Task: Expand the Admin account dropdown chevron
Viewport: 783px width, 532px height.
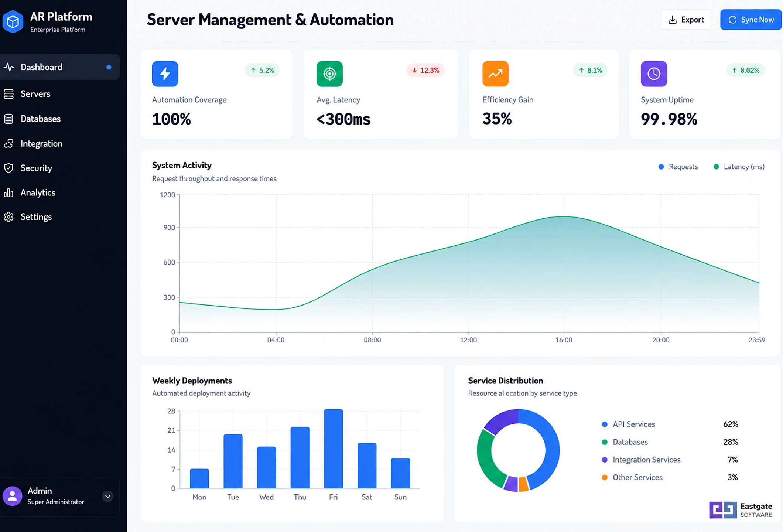Action: (107, 497)
